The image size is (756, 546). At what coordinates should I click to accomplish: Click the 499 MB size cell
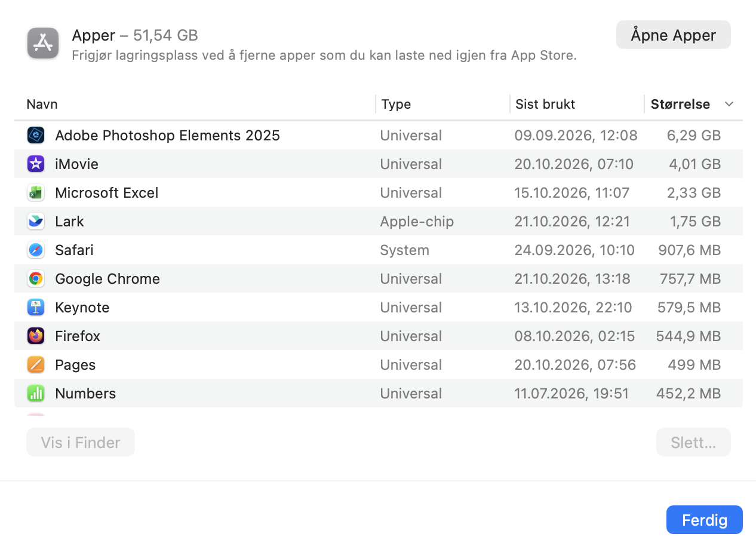coord(694,365)
